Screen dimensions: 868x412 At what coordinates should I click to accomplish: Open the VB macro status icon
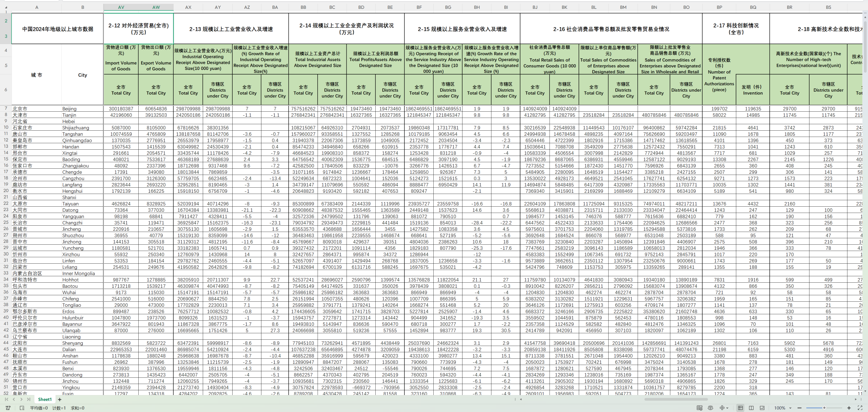coord(8,408)
